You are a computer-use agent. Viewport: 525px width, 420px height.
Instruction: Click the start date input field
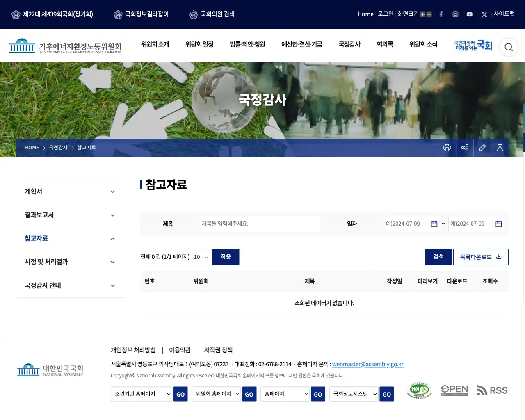(412, 224)
